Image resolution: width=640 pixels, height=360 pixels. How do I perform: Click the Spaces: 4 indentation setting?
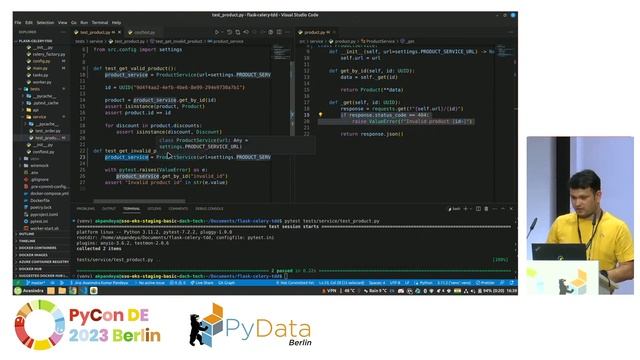point(377,283)
